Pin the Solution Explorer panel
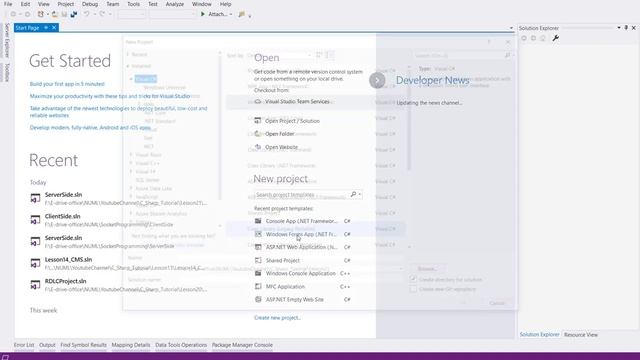The image size is (640, 360). click(x=626, y=28)
